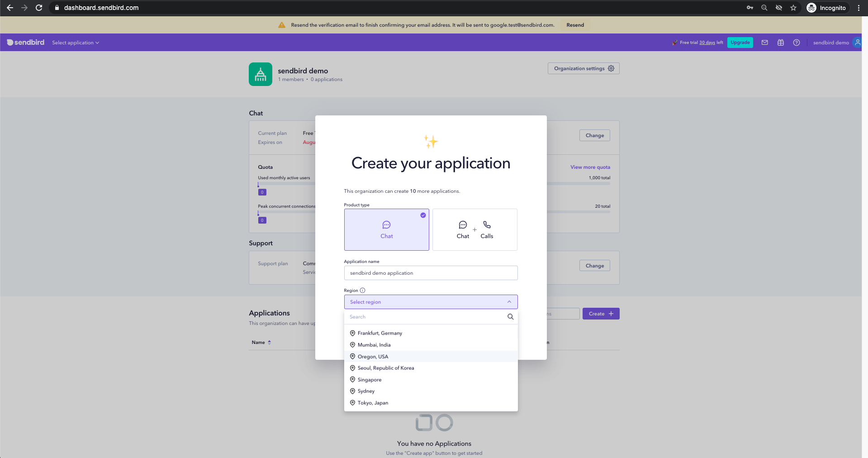Click the sendbird demo account name in header
Viewport: 868px width, 458px height.
831,43
